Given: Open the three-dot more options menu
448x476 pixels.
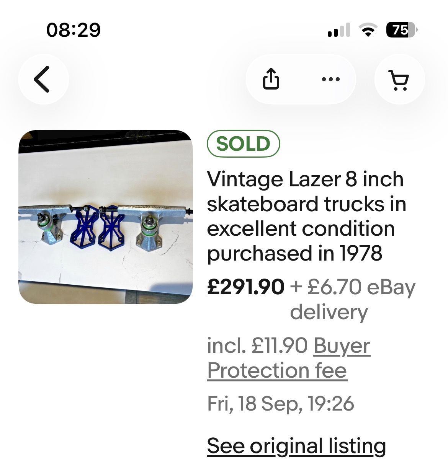Looking at the screenshot, I should tap(331, 79).
